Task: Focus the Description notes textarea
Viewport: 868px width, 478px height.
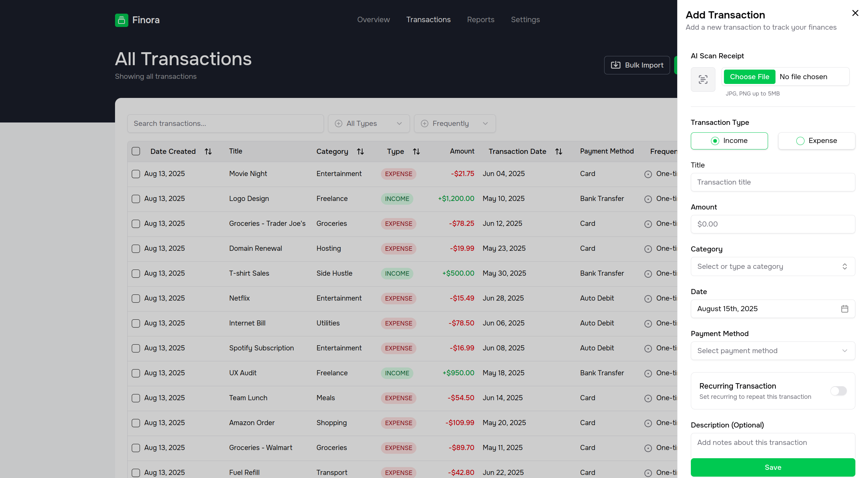Action: point(773,446)
